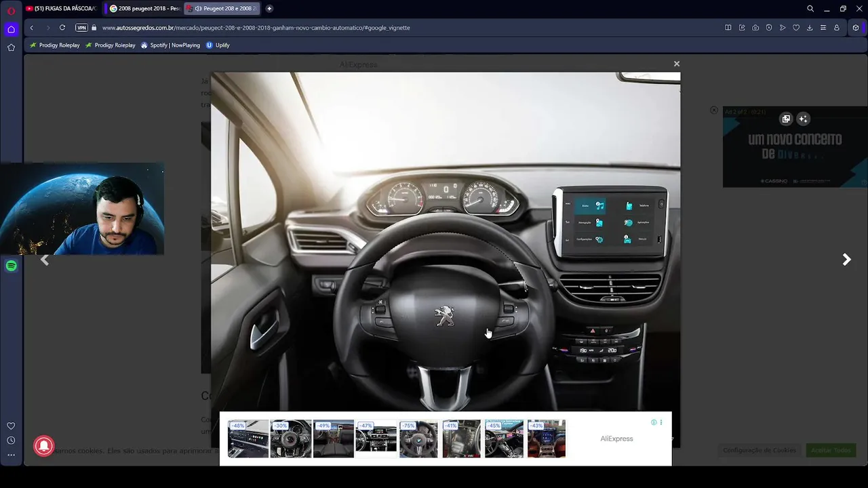Add page to favorites with heart icon
Viewport: 868px width, 488px height.
(795, 28)
